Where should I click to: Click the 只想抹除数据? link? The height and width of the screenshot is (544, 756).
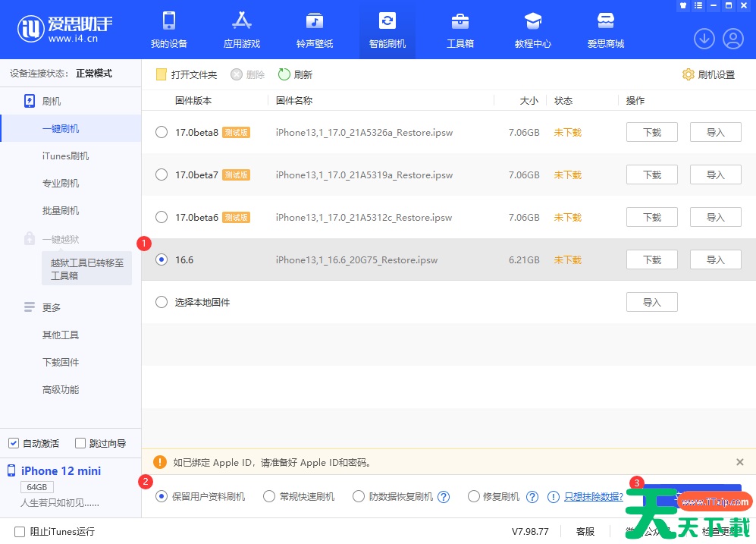[x=594, y=496]
